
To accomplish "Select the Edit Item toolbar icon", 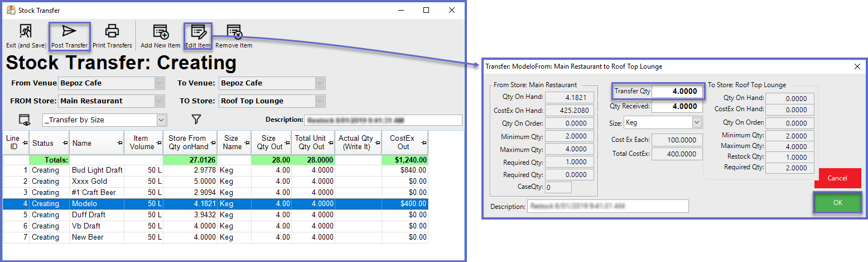I will [198, 31].
